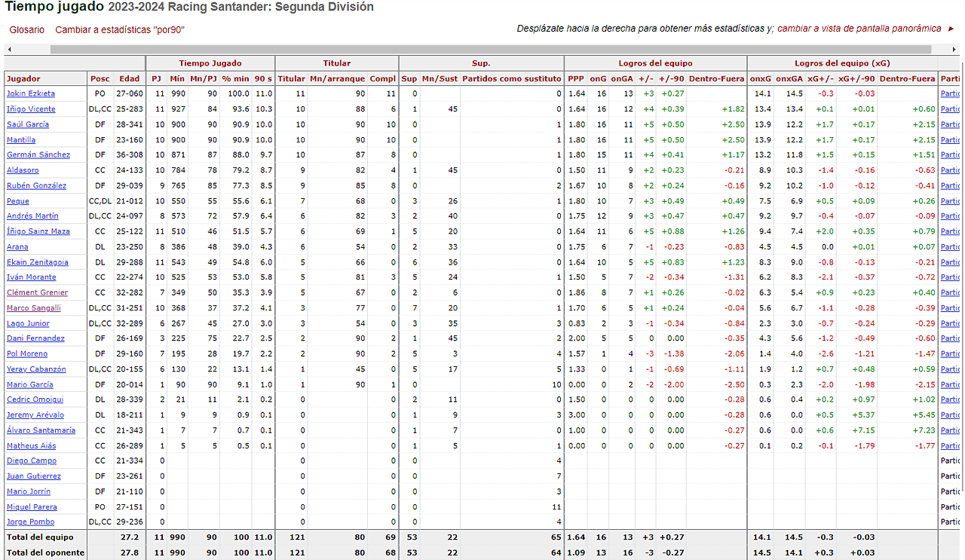Open Lago Junior player link
This screenshot has width=965, height=560.
point(28,323)
